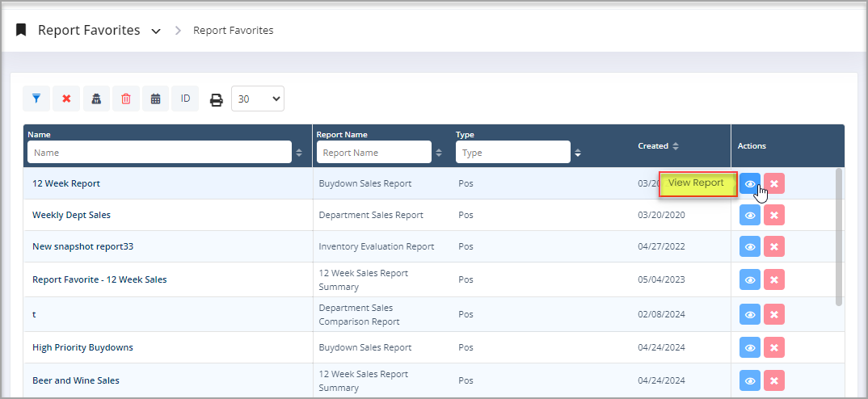Click the Type filter input field
The width and height of the screenshot is (868, 399).
click(x=512, y=152)
